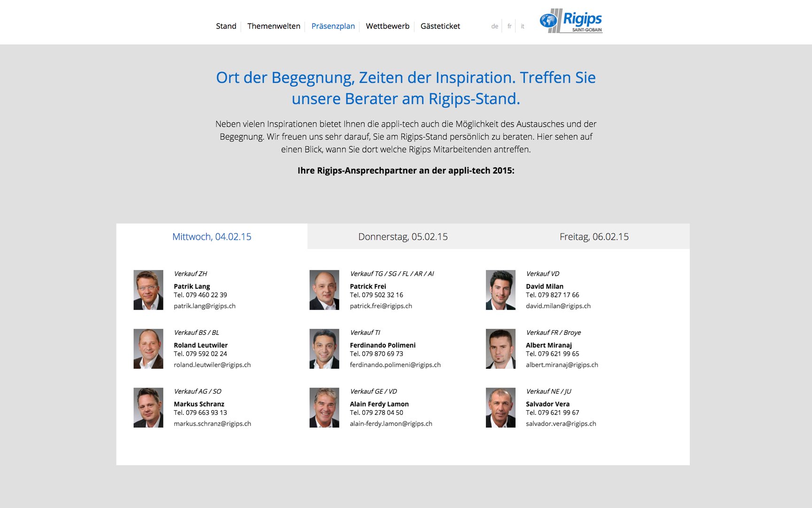Click the name Patrick Frei
812x508 pixels.
pos(368,286)
